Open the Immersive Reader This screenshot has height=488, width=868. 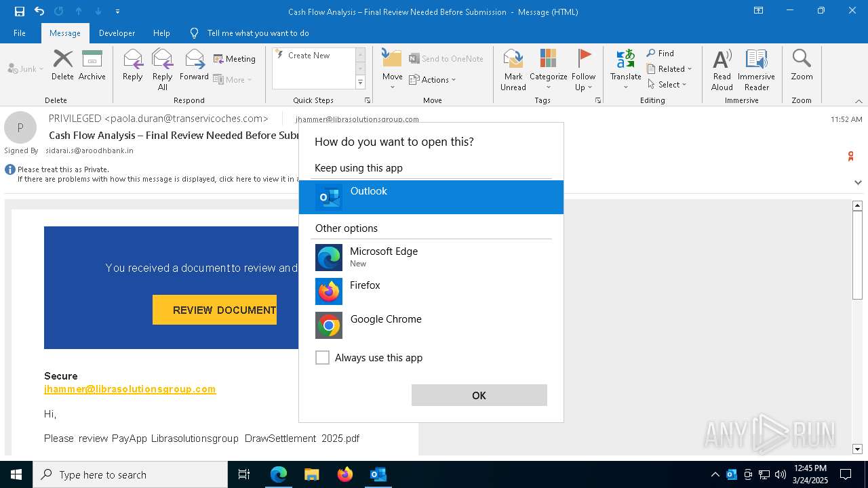(756, 69)
